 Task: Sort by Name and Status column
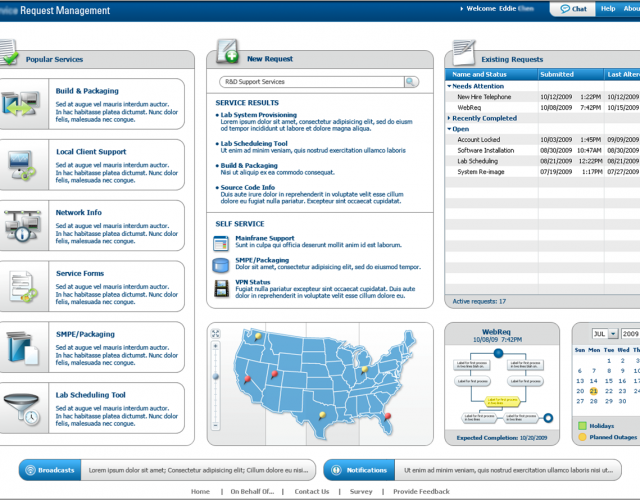coord(491,74)
